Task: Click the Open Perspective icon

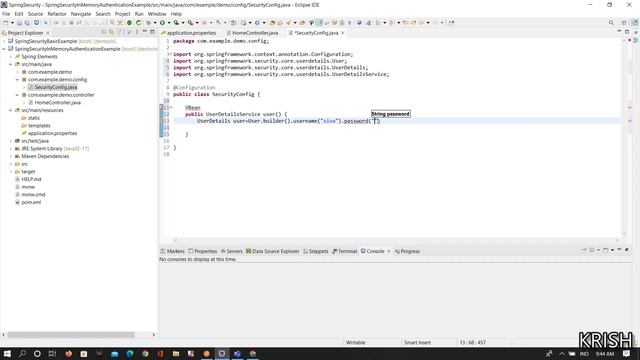Action: tap(624, 23)
